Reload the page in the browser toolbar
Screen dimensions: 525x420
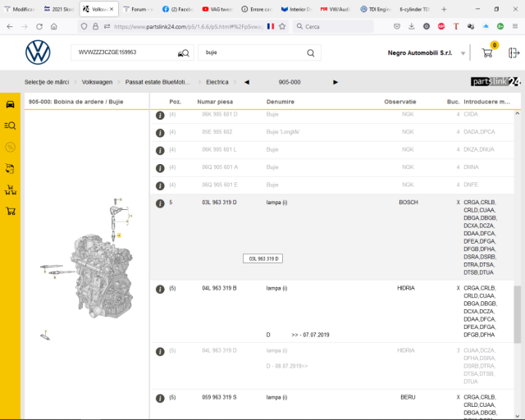[x=39, y=26]
